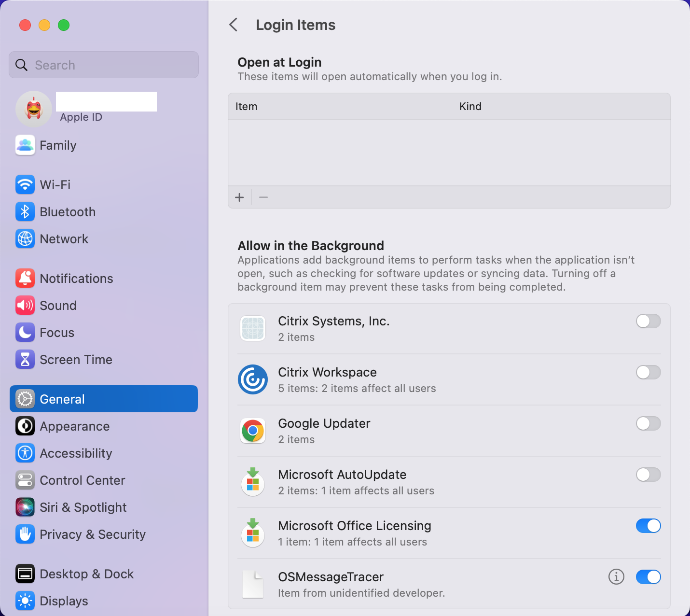Click "Microsoft Office Licensing" row title
Viewport: 690px width, 616px height.
[355, 526]
